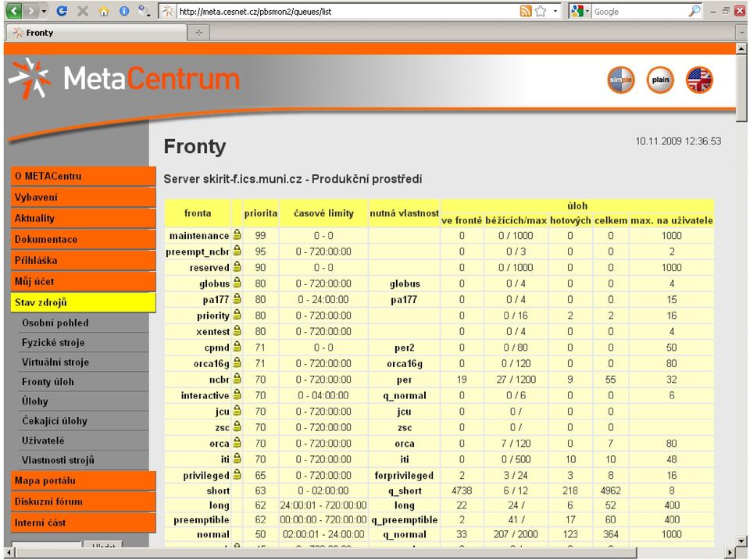Bookmark page with the star icon
Image resolution: width=750 pixels, height=560 pixels.
[x=541, y=11]
